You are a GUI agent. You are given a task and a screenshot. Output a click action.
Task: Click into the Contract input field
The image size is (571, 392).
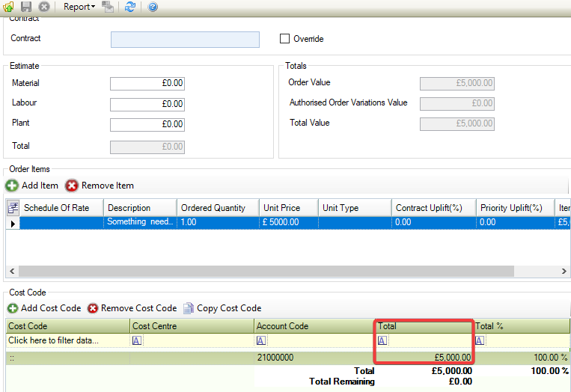coord(185,40)
